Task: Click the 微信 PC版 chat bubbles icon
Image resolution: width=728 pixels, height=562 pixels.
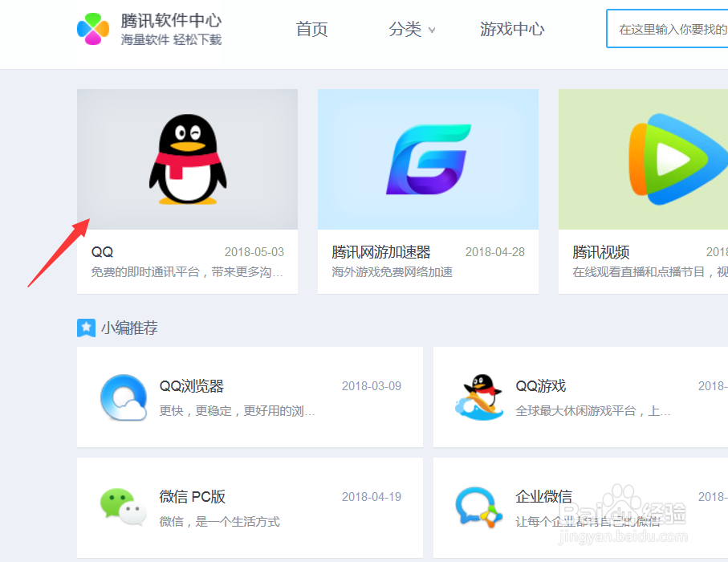Action: pos(124,507)
